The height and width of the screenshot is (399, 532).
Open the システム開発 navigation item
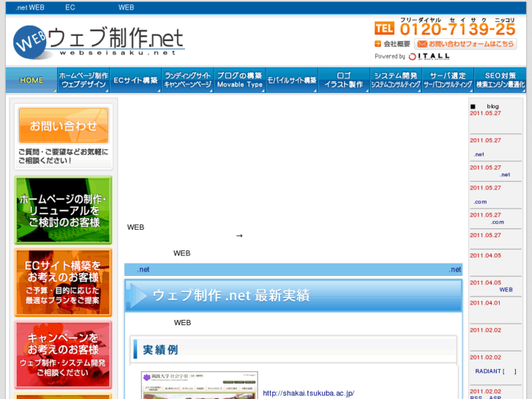coord(396,80)
